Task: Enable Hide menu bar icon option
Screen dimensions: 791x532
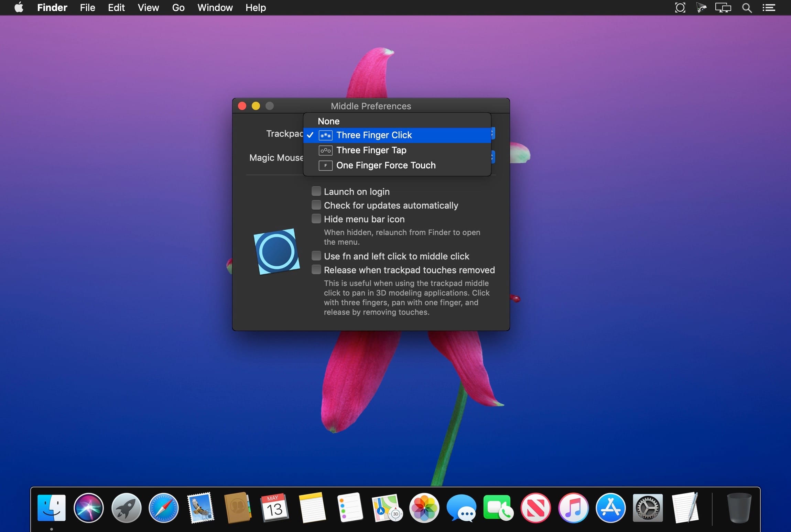Action: [x=316, y=219]
